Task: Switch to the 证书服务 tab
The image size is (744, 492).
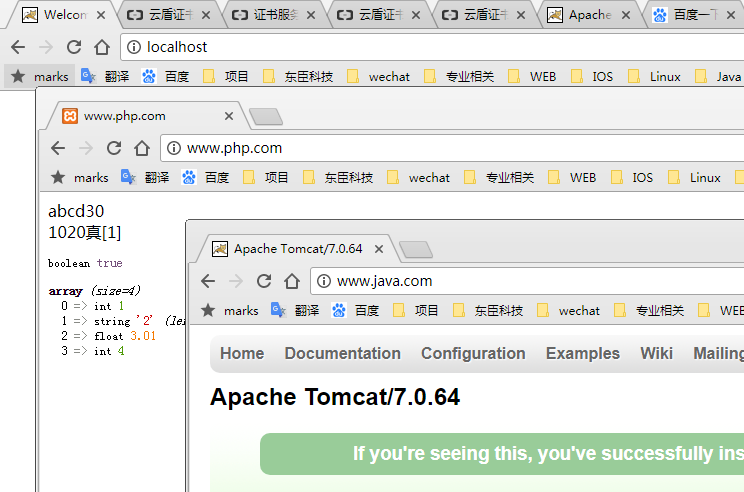Action: 273,15
